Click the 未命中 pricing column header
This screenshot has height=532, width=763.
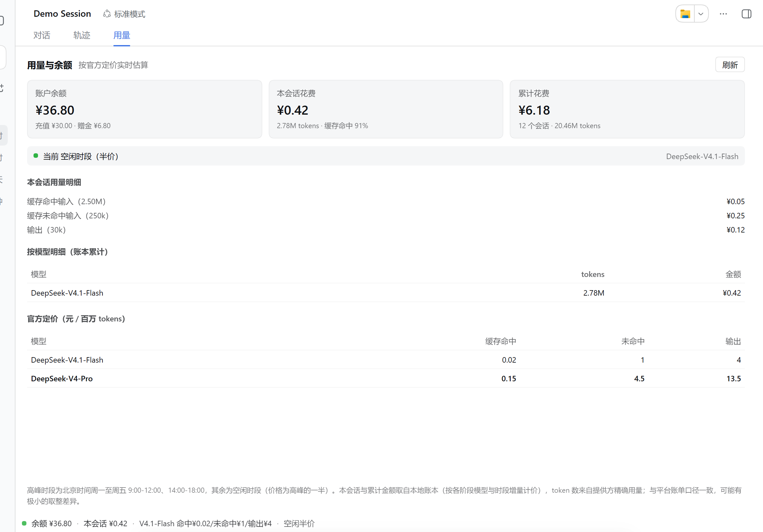pos(633,341)
